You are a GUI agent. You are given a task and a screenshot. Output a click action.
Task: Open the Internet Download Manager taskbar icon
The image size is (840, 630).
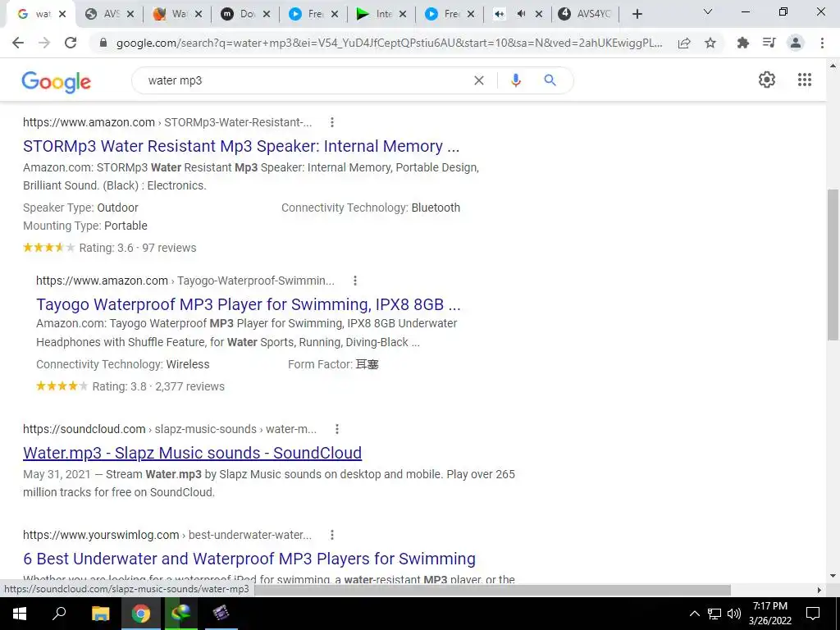pyautogui.click(x=181, y=614)
